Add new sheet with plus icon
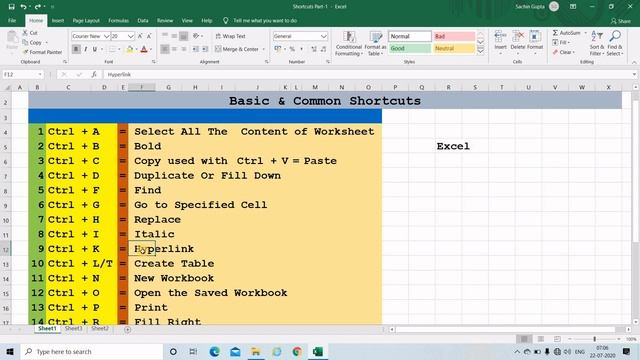640x360 pixels. pos(127,329)
